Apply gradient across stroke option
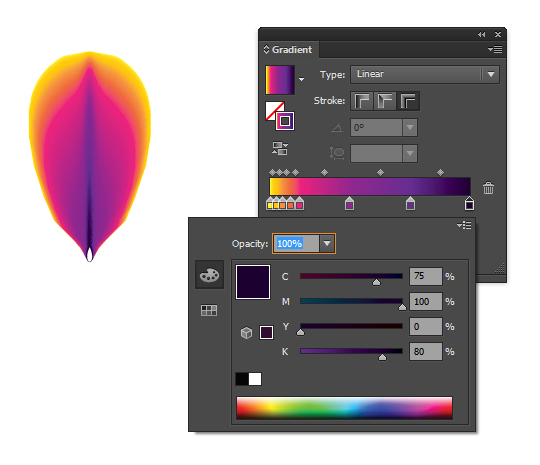 pyautogui.click(x=408, y=101)
